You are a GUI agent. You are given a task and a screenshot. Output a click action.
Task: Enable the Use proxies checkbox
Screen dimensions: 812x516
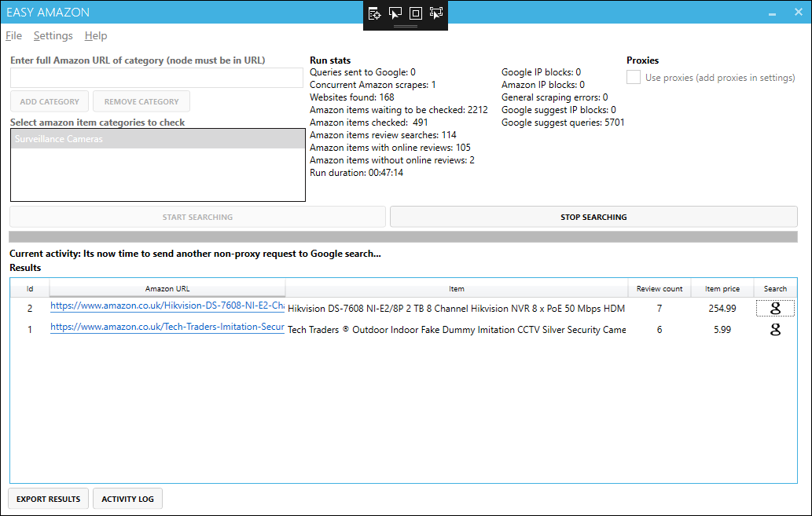tap(633, 77)
